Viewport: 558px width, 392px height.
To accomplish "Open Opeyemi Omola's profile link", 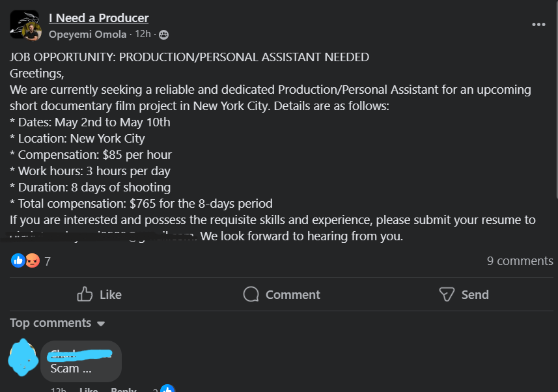I will click(87, 35).
